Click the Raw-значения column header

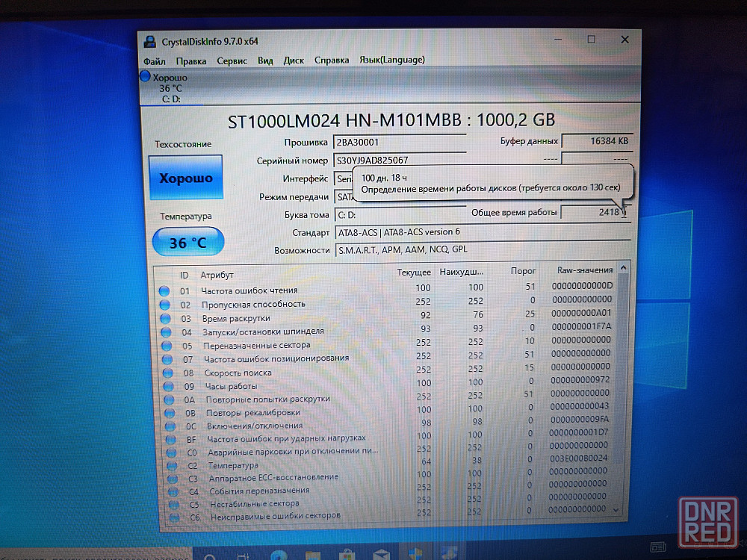(585, 270)
